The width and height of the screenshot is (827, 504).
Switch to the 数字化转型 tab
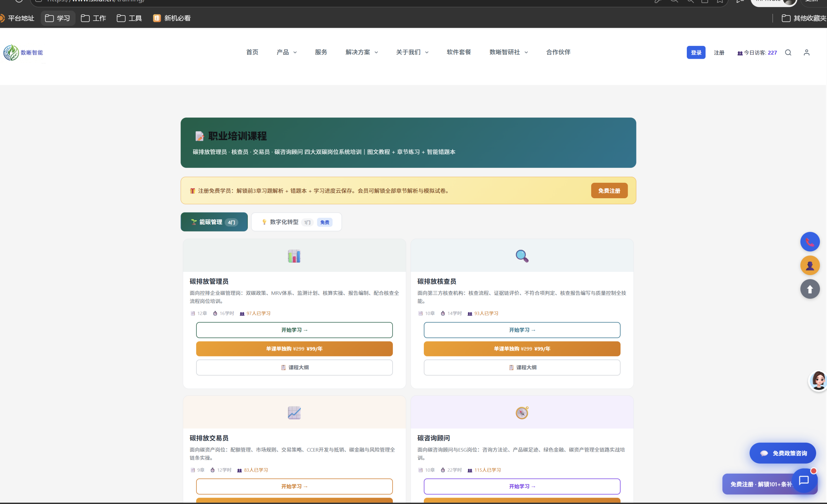(296, 222)
